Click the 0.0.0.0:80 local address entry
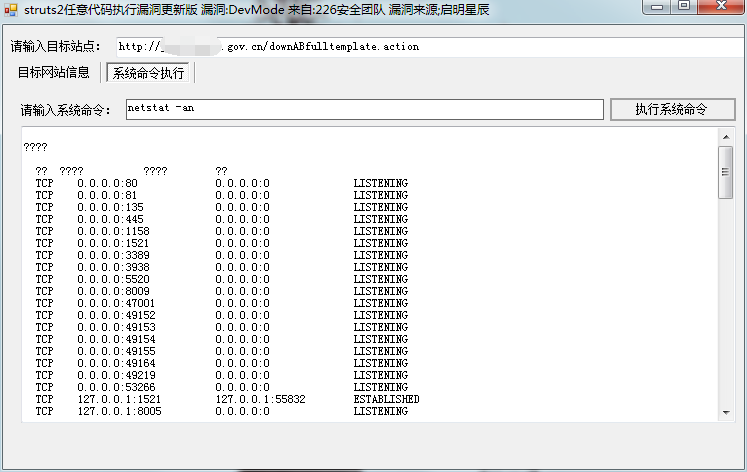This screenshot has height=472, width=747. [x=108, y=183]
